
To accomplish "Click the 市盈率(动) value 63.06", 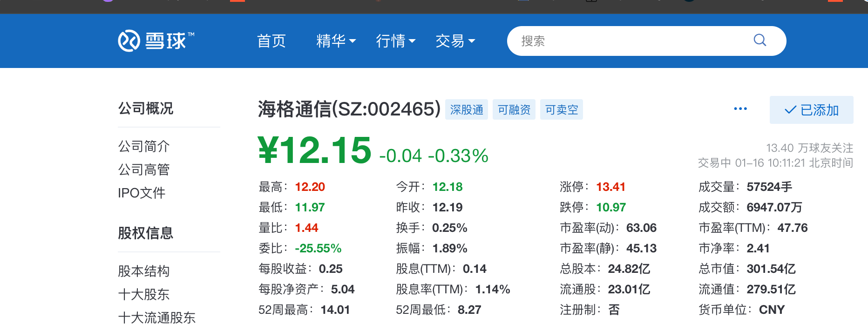I will (x=642, y=228).
